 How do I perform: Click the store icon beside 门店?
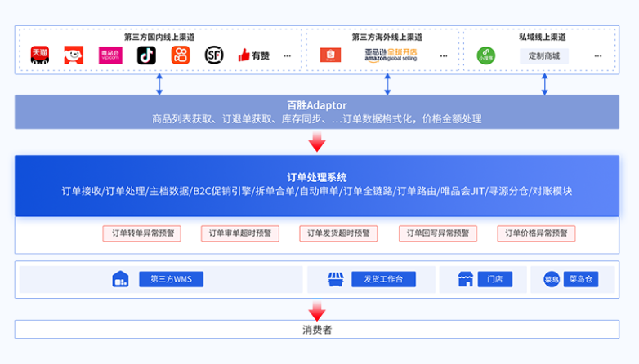[466, 279]
